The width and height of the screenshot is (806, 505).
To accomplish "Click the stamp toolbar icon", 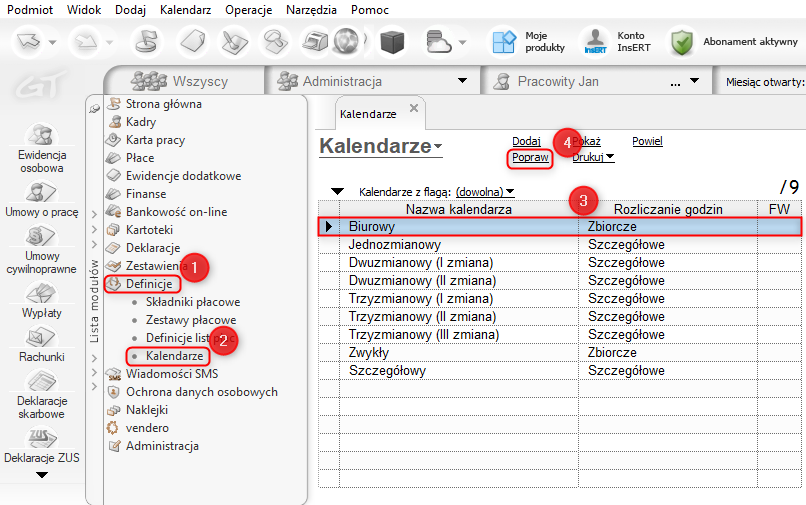I will point(275,41).
